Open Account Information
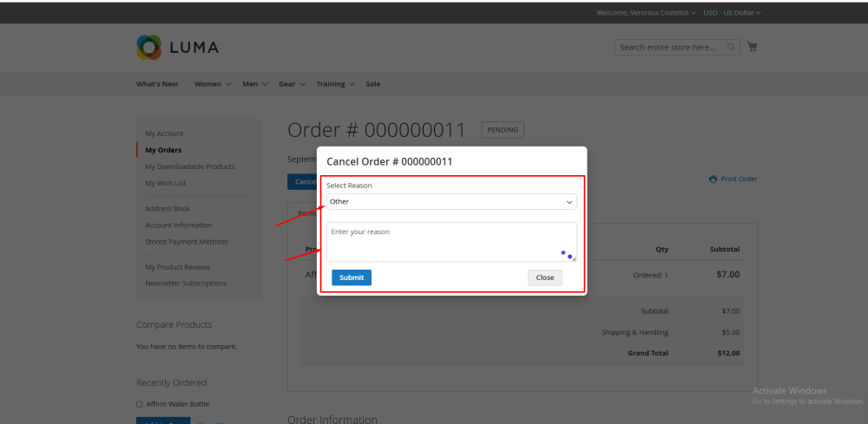Screen dimensions: 868x424 point(179,225)
